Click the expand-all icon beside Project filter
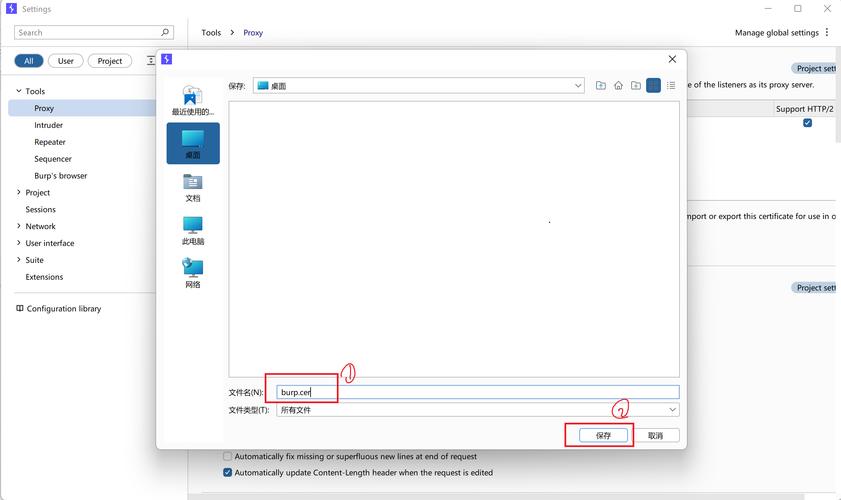Image resolution: width=841 pixels, height=500 pixels. click(x=151, y=61)
